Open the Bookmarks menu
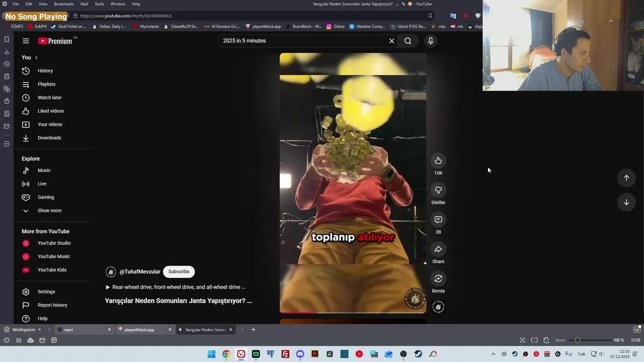Viewport: 644px width, 362px height. (x=64, y=4)
